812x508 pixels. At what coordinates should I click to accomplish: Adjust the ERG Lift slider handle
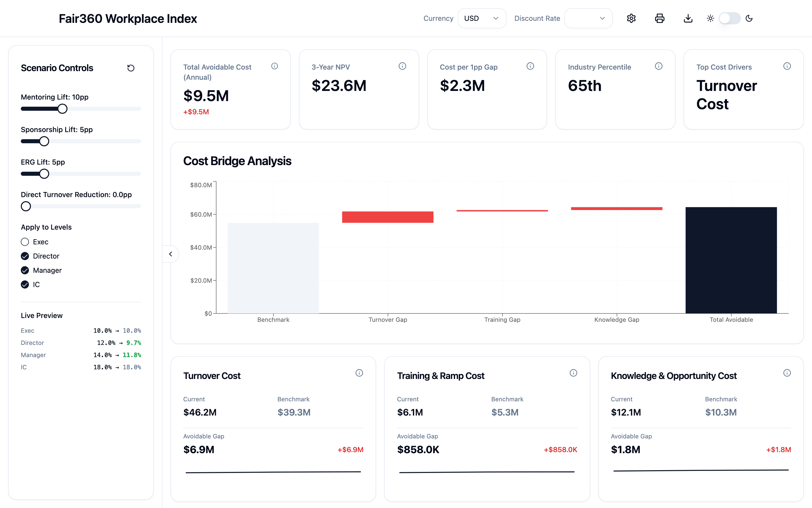[x=44, y=174]
